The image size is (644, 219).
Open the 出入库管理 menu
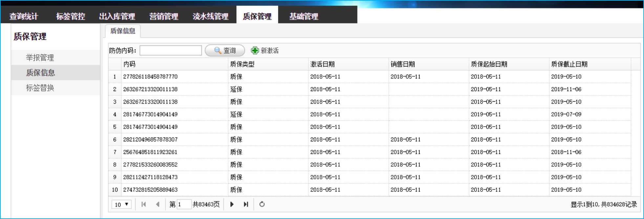(x=117, y=16)
